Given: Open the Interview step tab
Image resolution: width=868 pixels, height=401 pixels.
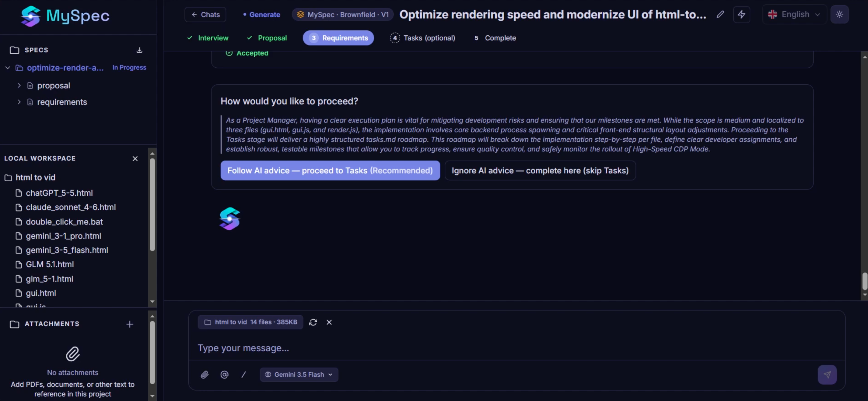Looking at the screenshot, I should [x=208, y=38].
